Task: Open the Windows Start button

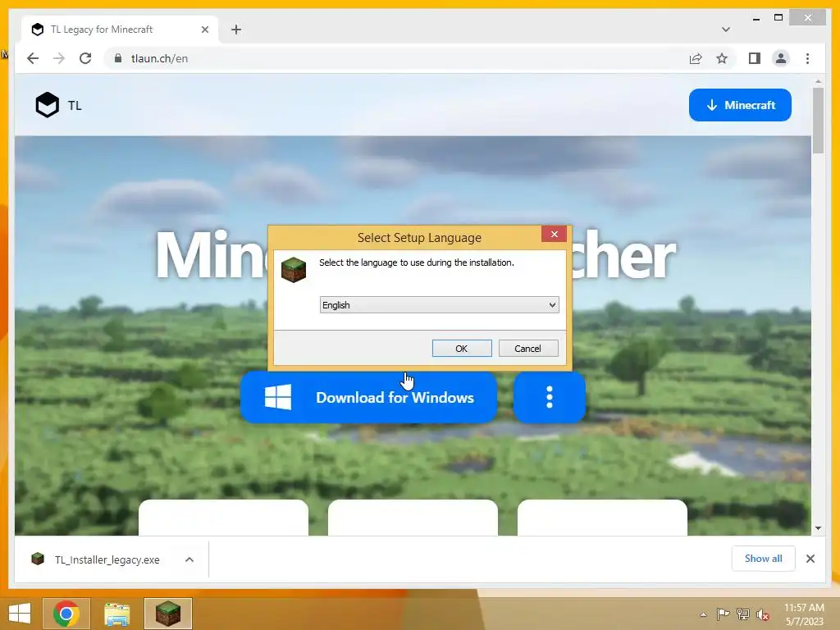Action: click(x=20, y=614)
